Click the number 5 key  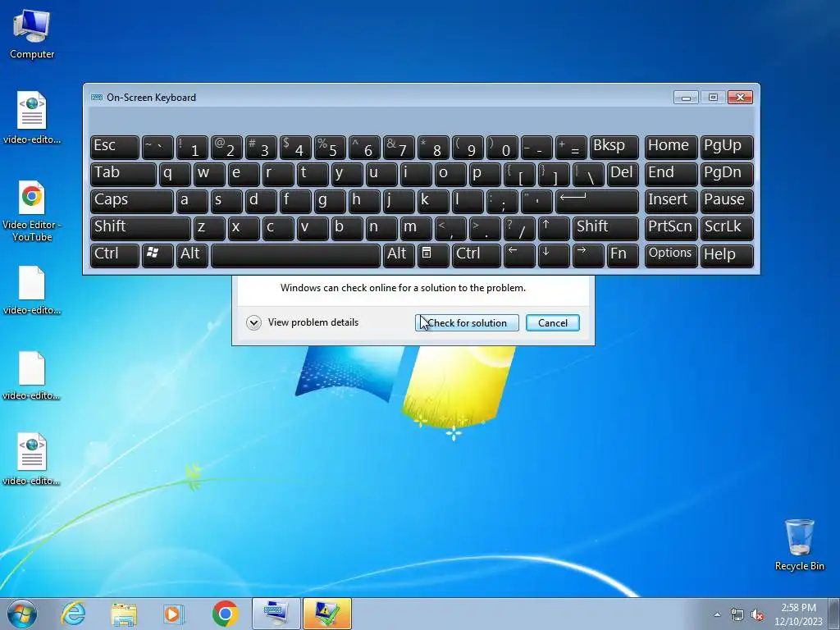tap(330, 147)
